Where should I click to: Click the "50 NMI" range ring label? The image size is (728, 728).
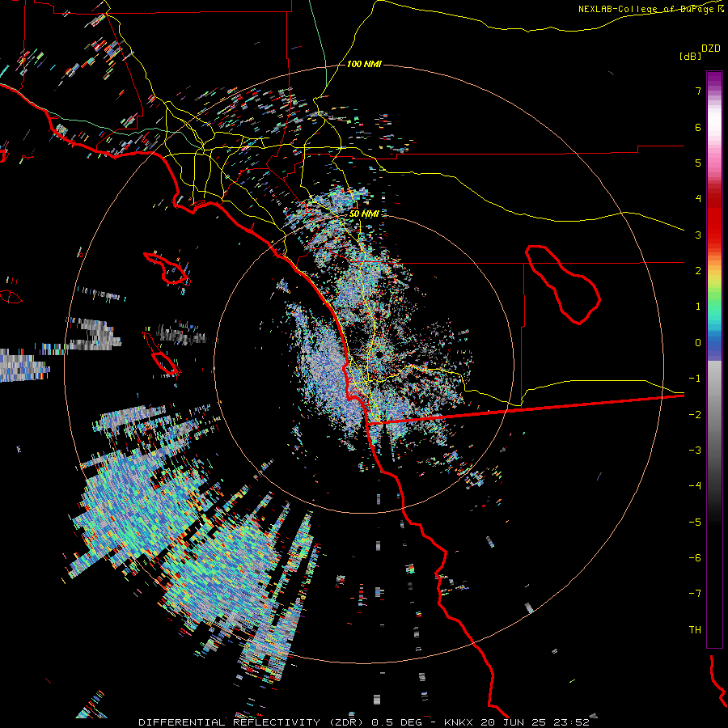click(x=364, y=214)
